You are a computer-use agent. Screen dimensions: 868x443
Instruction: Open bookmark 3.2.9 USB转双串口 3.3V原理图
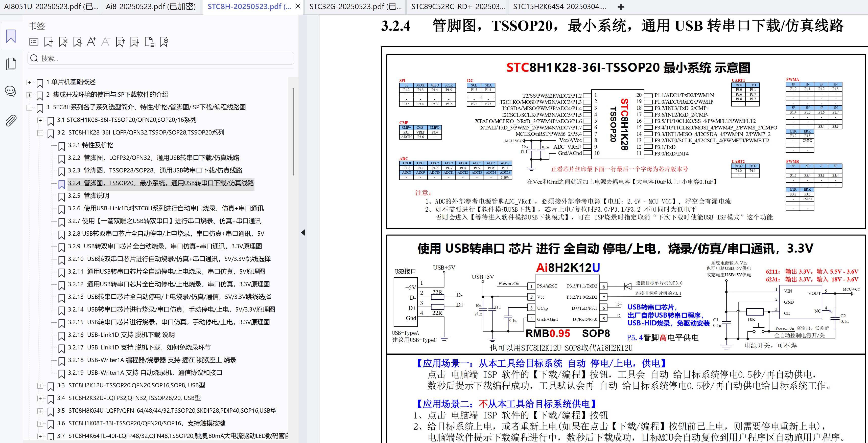coord(165,246)
